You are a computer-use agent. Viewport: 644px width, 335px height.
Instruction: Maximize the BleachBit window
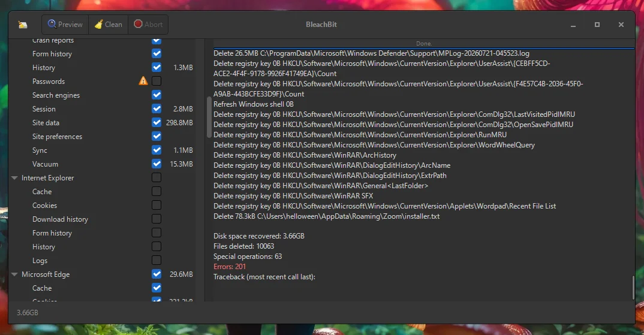click(597, 25)
